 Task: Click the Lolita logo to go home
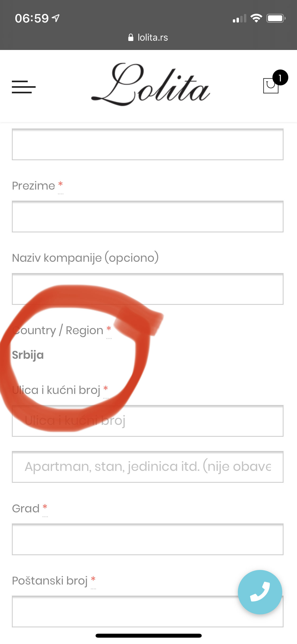click(x=150, y=84)
